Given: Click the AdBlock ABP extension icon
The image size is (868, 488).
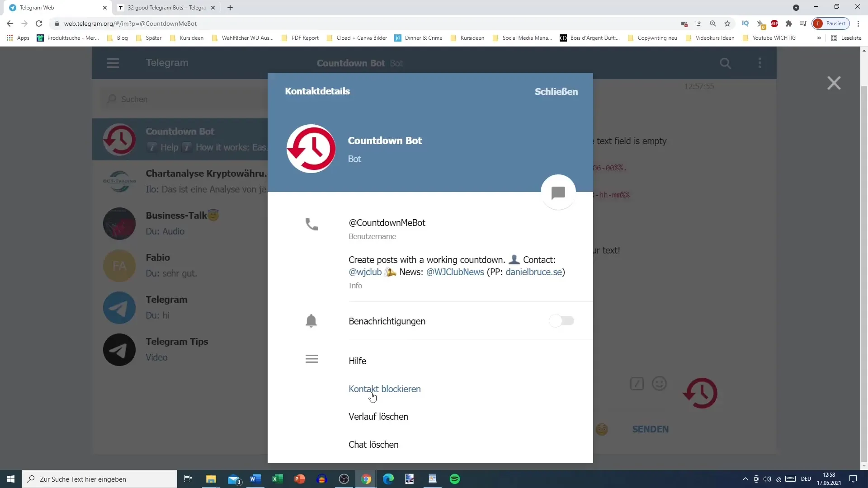Looking at the screenshot, I should pos(774,23).
